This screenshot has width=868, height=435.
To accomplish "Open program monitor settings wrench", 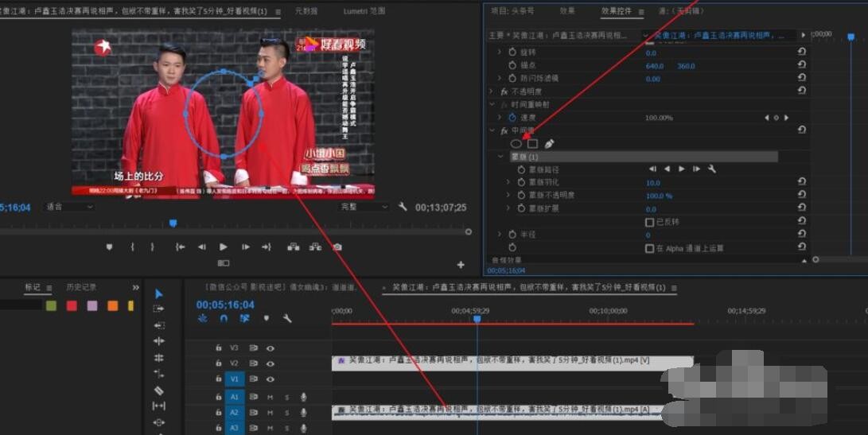I will coord(403,207).
